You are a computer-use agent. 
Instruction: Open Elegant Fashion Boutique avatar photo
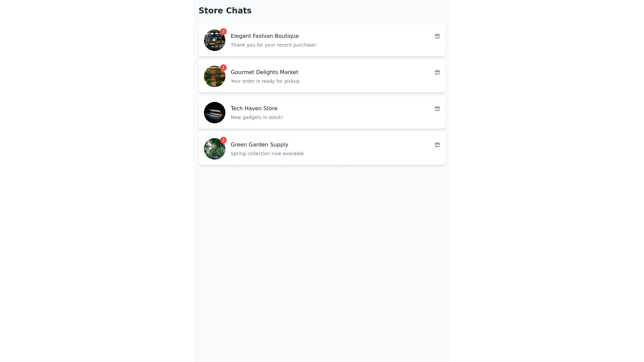tap(214, 41)
